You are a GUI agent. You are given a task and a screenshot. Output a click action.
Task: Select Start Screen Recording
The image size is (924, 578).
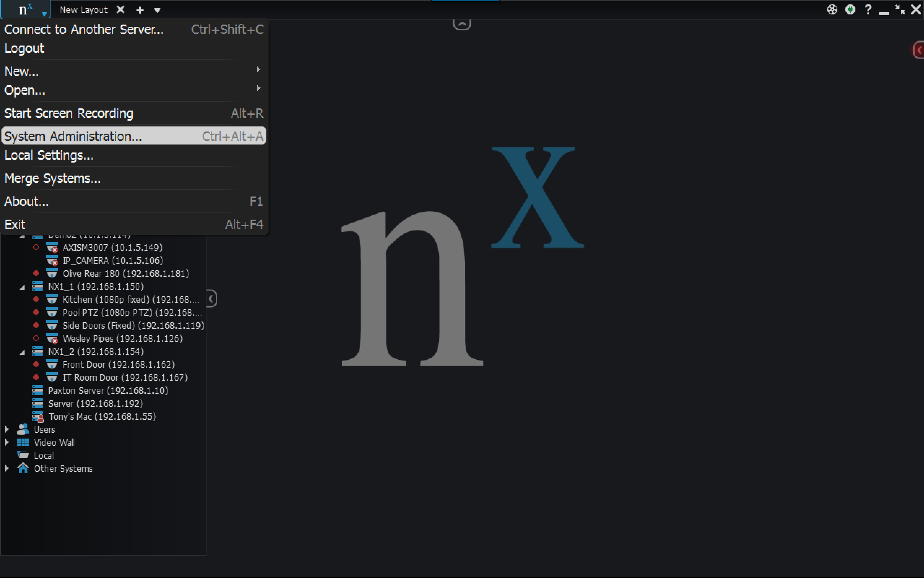(x=134, y=113)
